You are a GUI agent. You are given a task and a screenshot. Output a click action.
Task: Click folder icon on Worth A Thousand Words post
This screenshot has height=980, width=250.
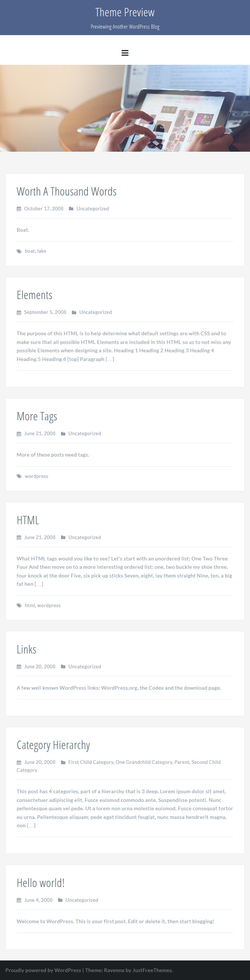[x=71, y=209]
